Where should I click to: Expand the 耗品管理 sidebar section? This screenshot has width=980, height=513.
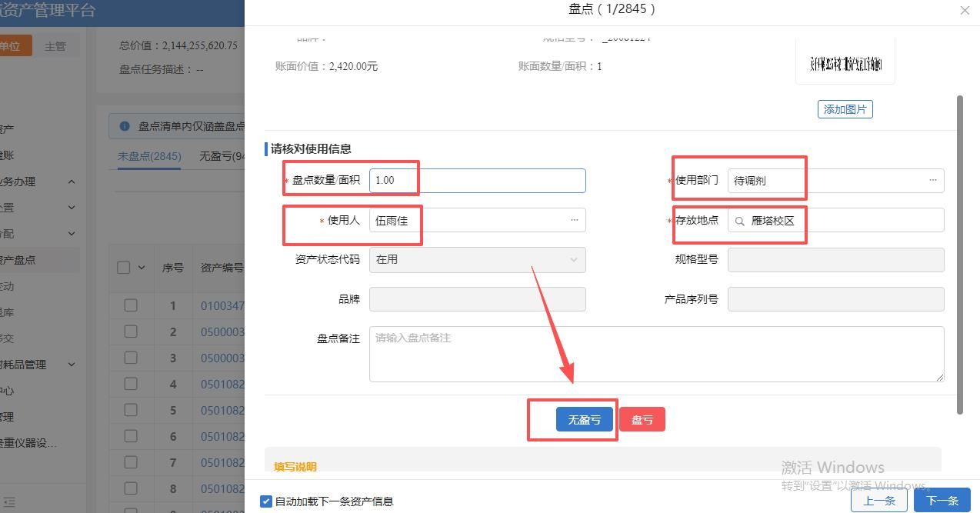point(71,365)
